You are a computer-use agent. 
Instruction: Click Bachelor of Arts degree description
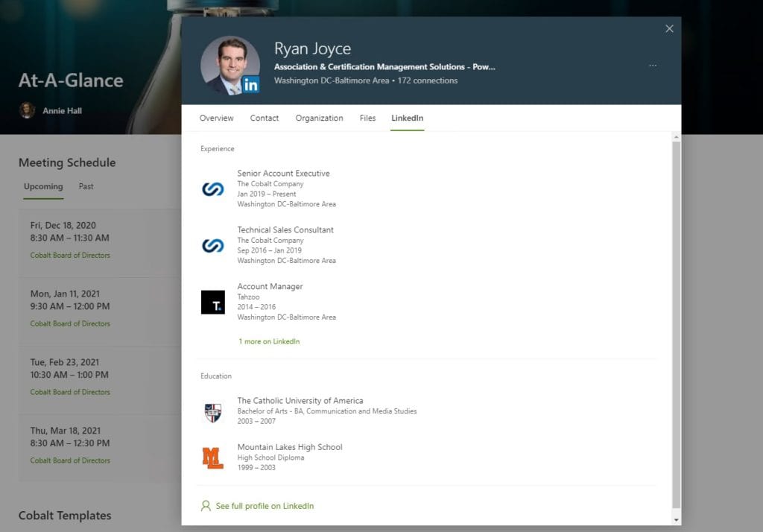(x=327, y=411)
